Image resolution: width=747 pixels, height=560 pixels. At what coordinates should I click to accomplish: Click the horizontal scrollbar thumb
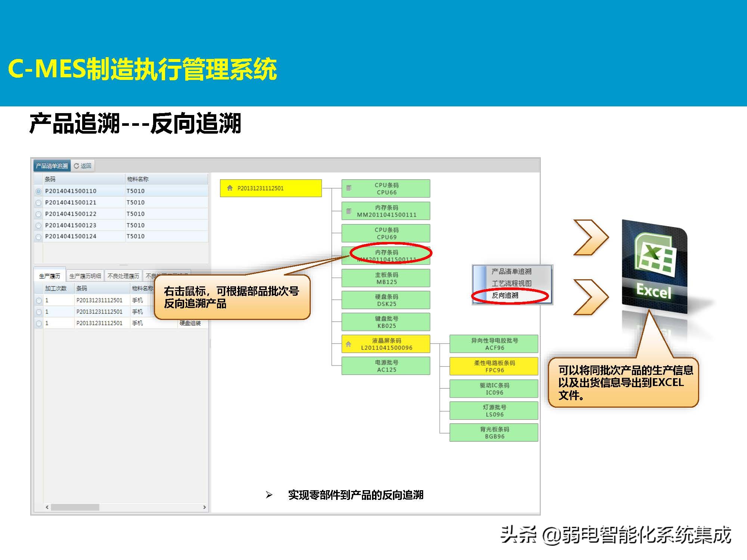75,507
